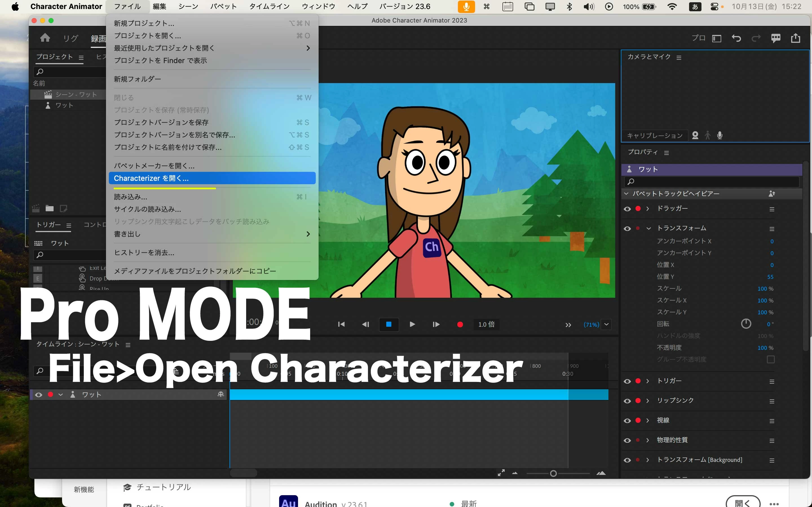Click the キャリブレーション button
The image size is (812, 507).
655,135
